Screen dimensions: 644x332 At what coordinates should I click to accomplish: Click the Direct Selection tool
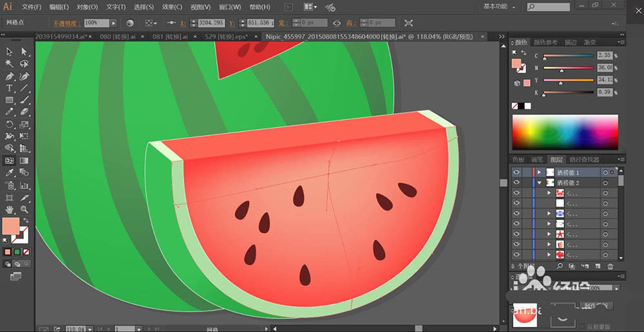[24, 51]
